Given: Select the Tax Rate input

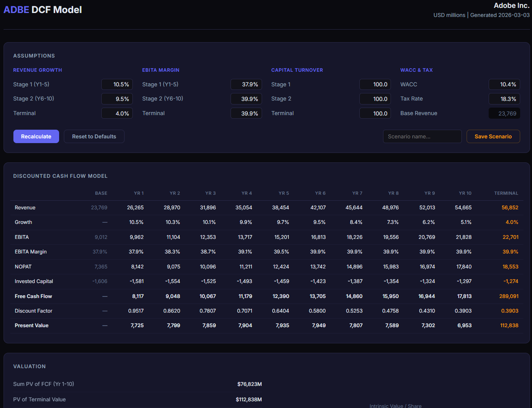Looking at the screenshot, I should [504, 99].
